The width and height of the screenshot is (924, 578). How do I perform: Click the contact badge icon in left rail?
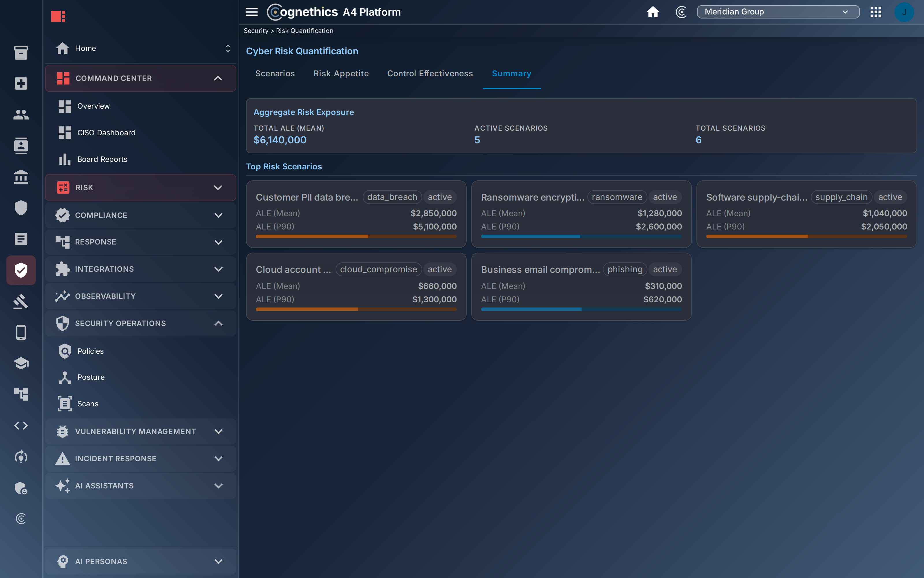pyautogui.click(x=21, y=146)
